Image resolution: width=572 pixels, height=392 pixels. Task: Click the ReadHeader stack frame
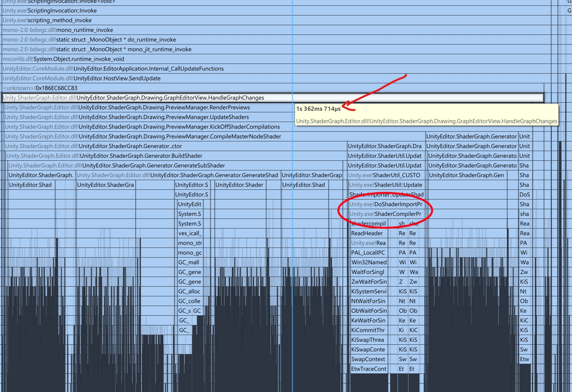tap(367, 234)
